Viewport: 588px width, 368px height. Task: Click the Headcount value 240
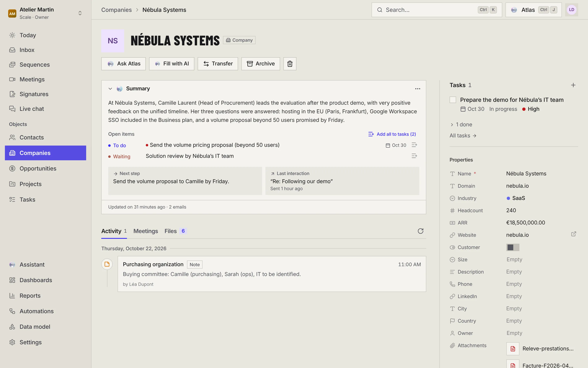pyautogui.click(x=511, y=210)
